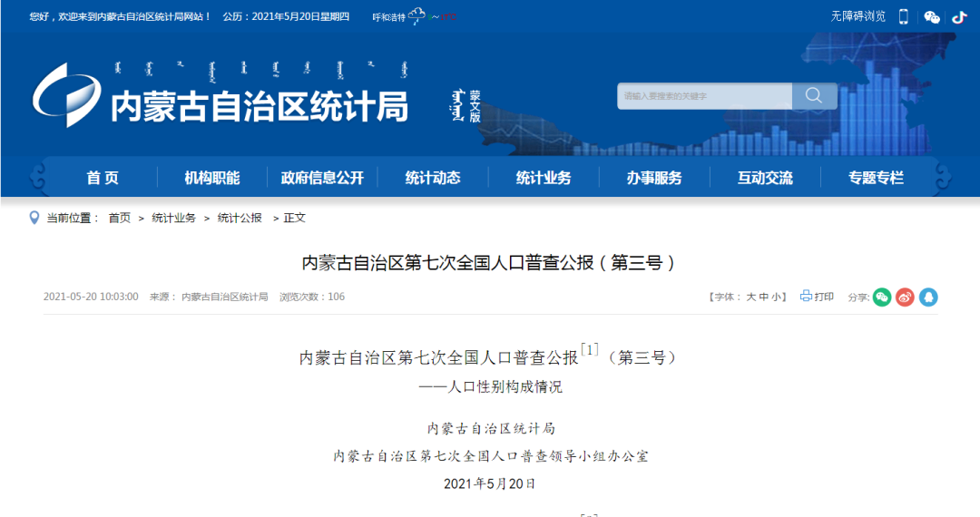
Task: Click the search magnifier button
Action: click(814, 95)
